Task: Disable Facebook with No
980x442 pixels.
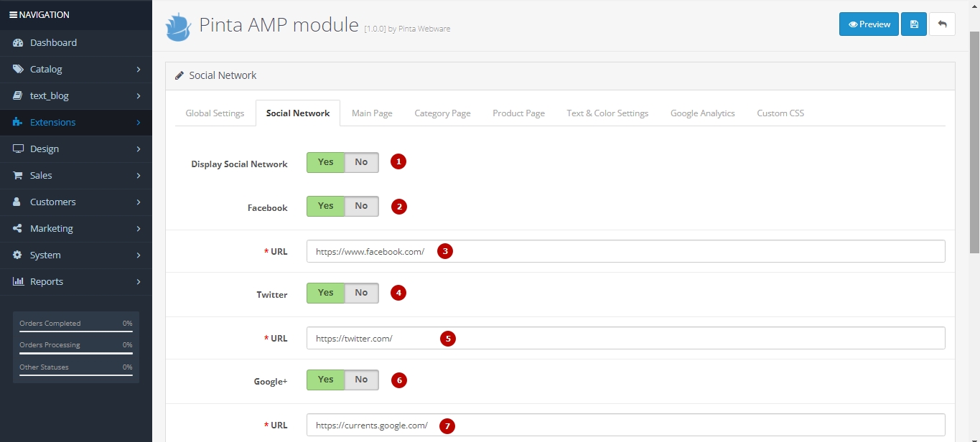Action: 361,206
